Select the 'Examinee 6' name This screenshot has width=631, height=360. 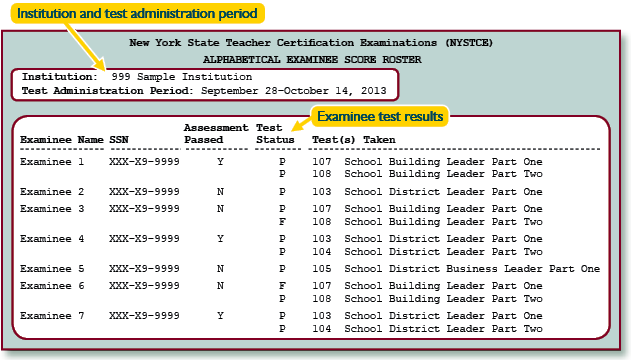[52, 286]
